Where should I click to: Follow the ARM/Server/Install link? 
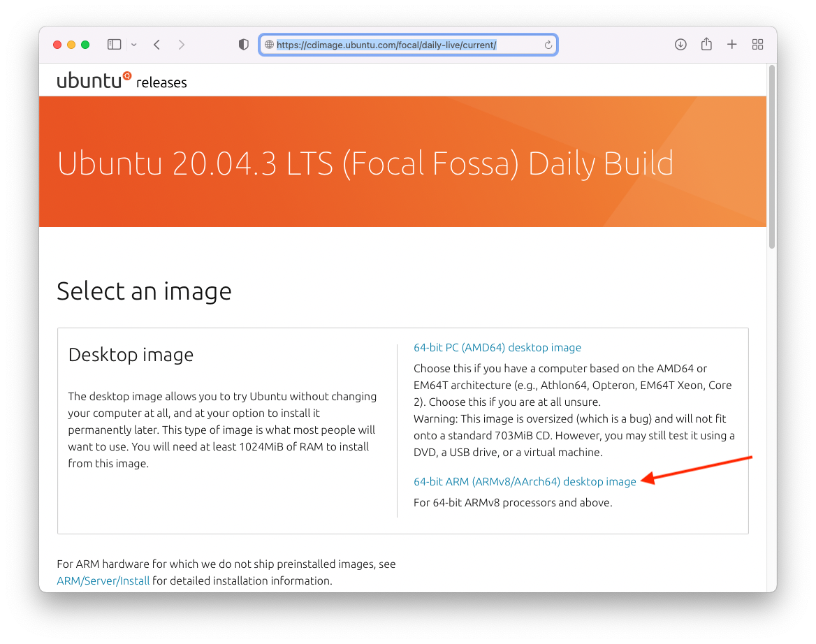point(103,580)
